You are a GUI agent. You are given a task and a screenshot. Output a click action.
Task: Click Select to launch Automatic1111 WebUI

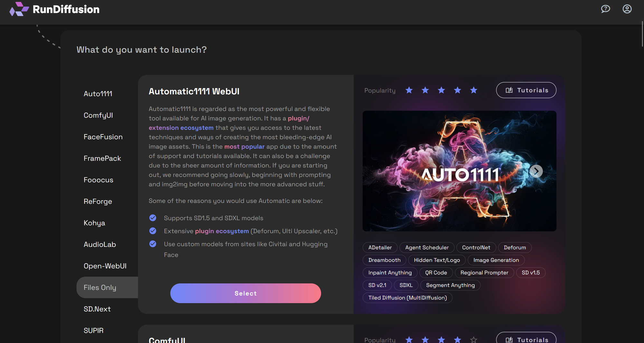click(x=246, y=293)
